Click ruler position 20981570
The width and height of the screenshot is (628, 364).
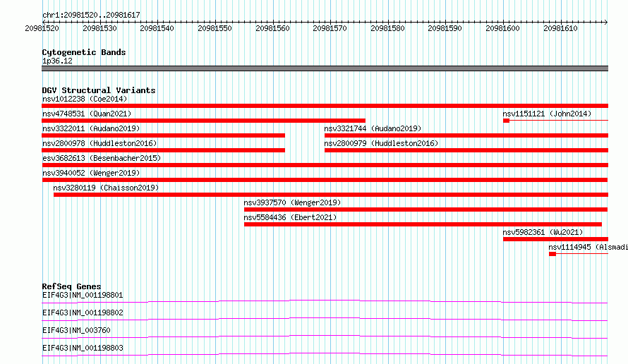coord(330,28)
